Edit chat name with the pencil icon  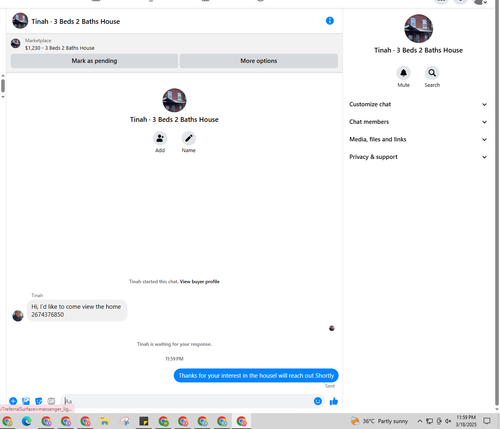(x=189, y=138)
